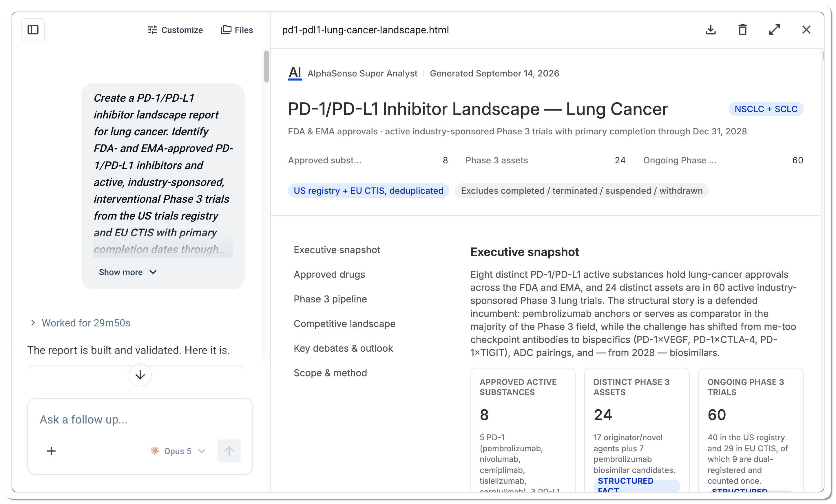Jump to latest with down-arrow button
The width and height of the screenshot is (836, 504).
(140, 375)
